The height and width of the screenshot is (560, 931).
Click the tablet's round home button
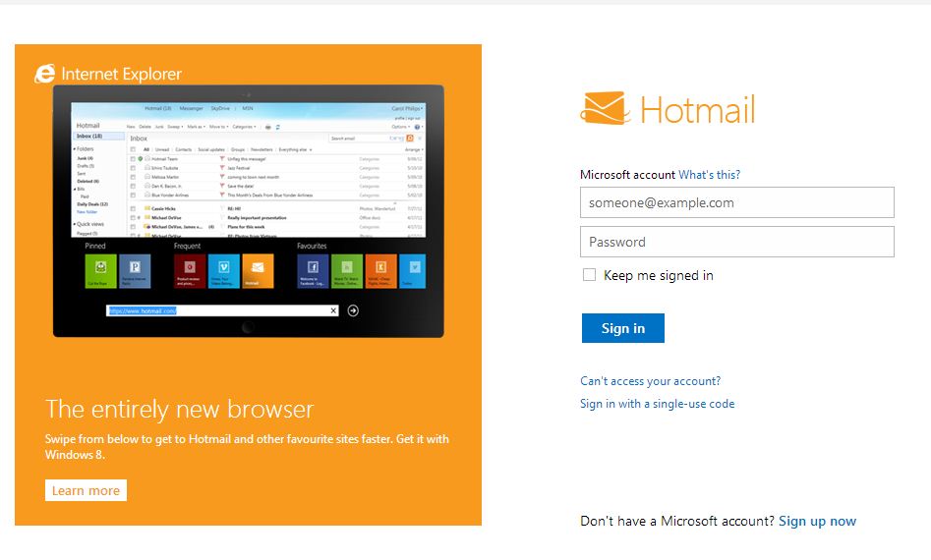pyautogui.click(x=248, y=327)
